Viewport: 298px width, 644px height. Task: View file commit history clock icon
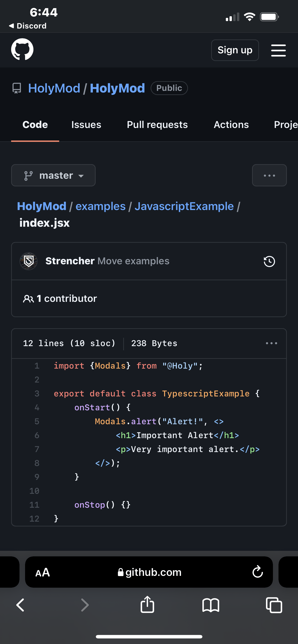[x=269, y=261]
